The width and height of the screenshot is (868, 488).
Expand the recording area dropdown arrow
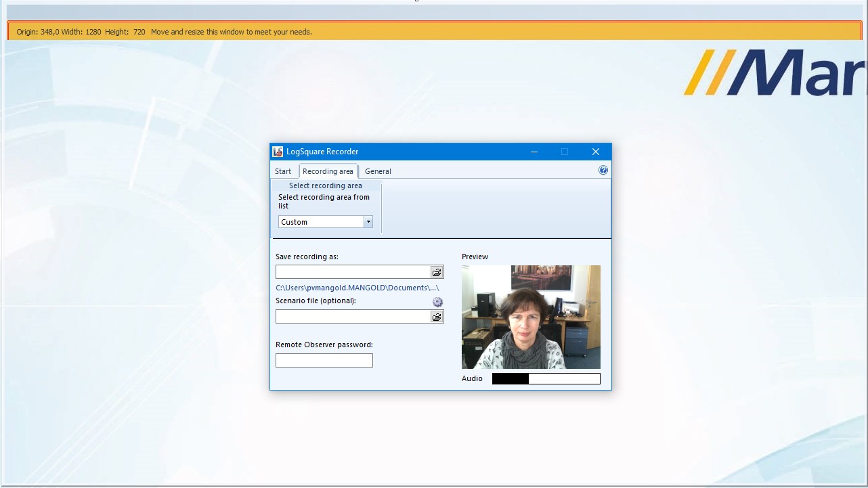368,222
